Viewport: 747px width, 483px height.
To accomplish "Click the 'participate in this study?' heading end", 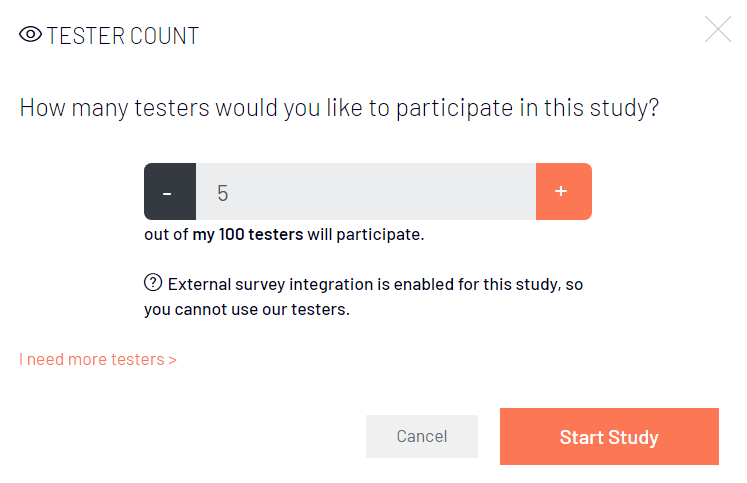I will (x=527, y=108).
